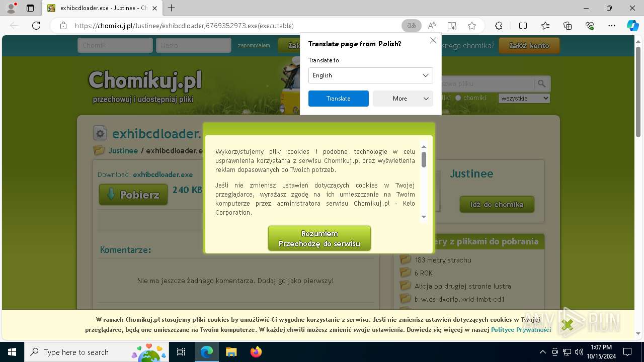
Task: Enter Immersive Reader icon
Action: (452, 26)
